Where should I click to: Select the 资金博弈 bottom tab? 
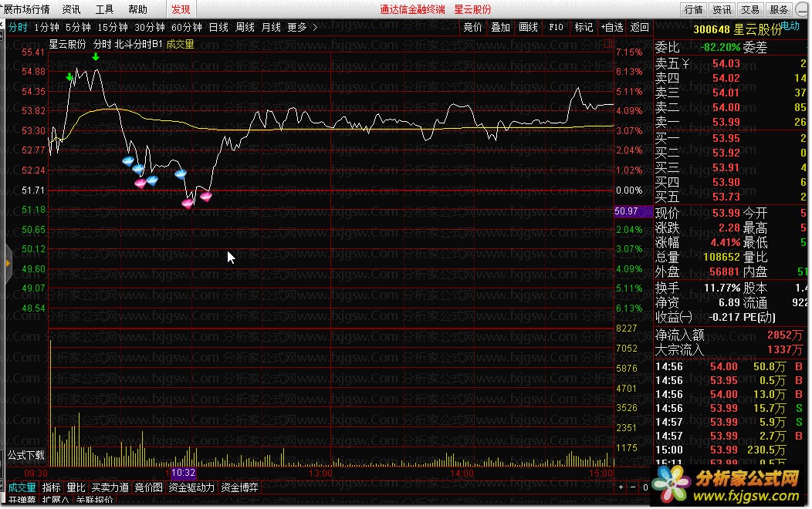point(239,487)
